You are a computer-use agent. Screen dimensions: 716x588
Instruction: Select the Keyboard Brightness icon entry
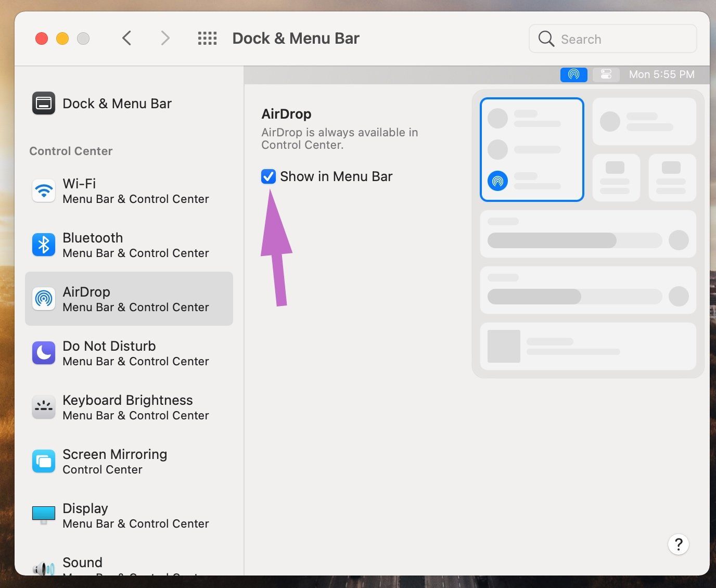(x=44, y=407)
